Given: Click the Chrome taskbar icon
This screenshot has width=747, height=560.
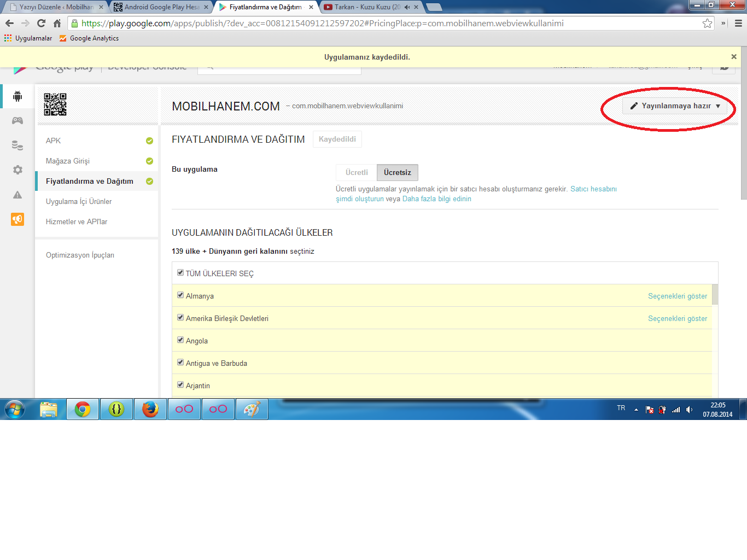Looking at the screenshot, I should pyautogui.click(x=83, y=409).
